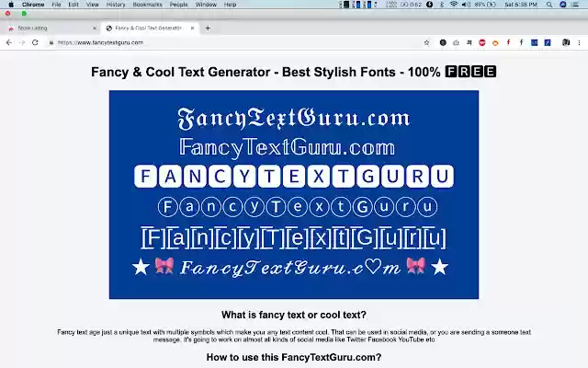Viewport: 588px width, 368px height.
Task: Open the Siri icon in menu bar
Action: (563, 5)
